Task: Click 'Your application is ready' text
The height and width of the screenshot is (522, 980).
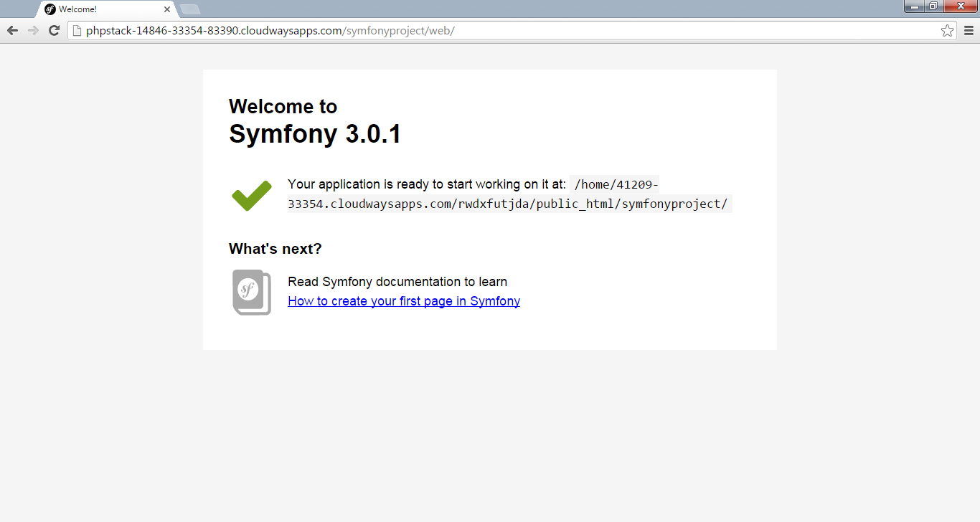Action: coord(427,184)
